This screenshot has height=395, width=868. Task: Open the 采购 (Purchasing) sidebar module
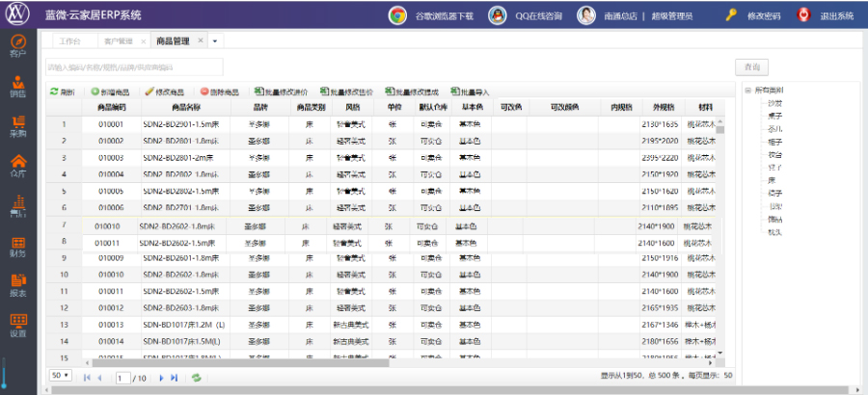(17, 126)
